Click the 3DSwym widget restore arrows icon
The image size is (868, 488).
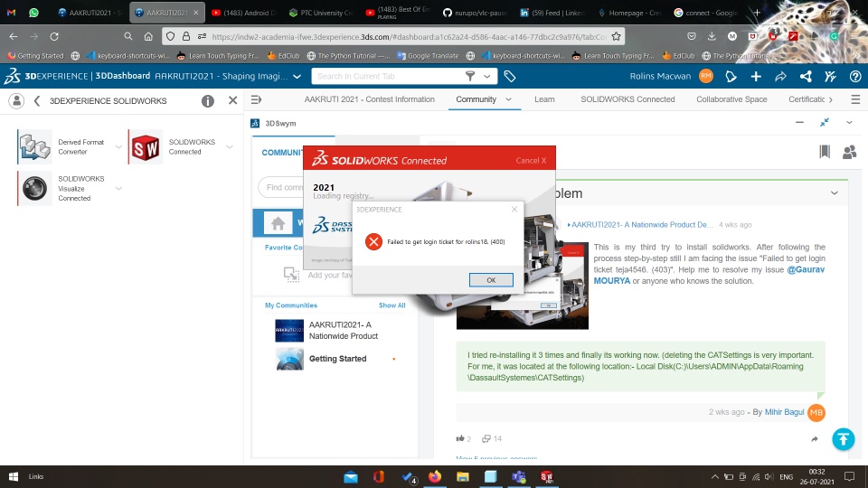(x=825, y=122)
